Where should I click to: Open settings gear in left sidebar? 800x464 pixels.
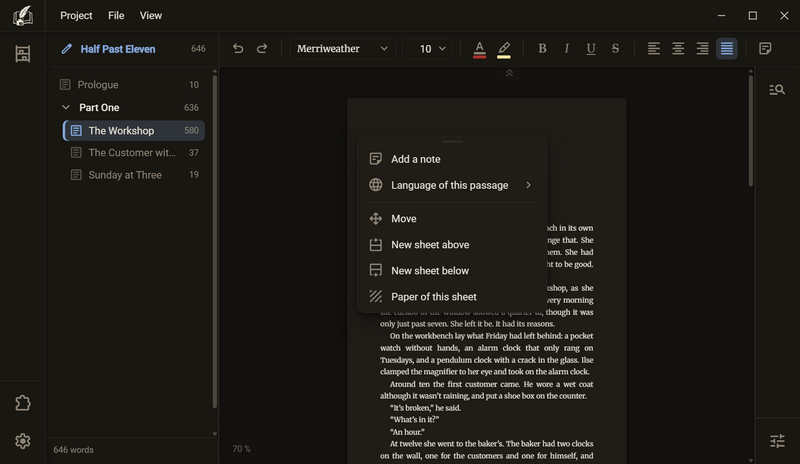[22, 441]
